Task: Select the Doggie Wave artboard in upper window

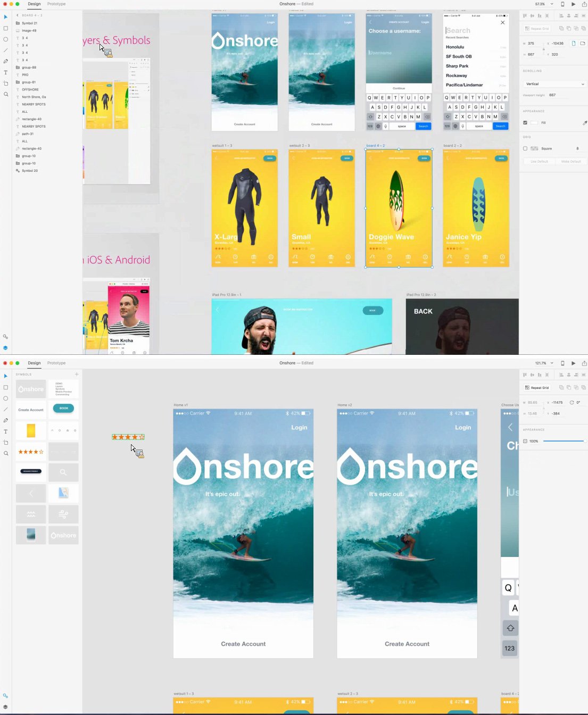Action: pos(399,209)
